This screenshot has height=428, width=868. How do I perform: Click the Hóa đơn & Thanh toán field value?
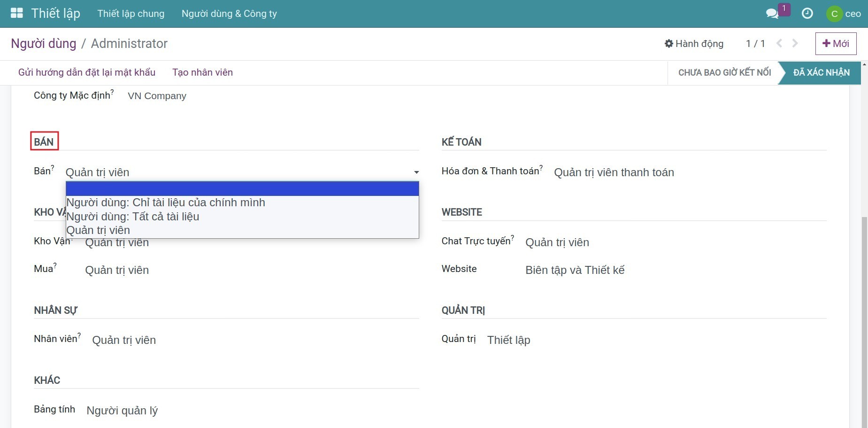pos(614,172)
